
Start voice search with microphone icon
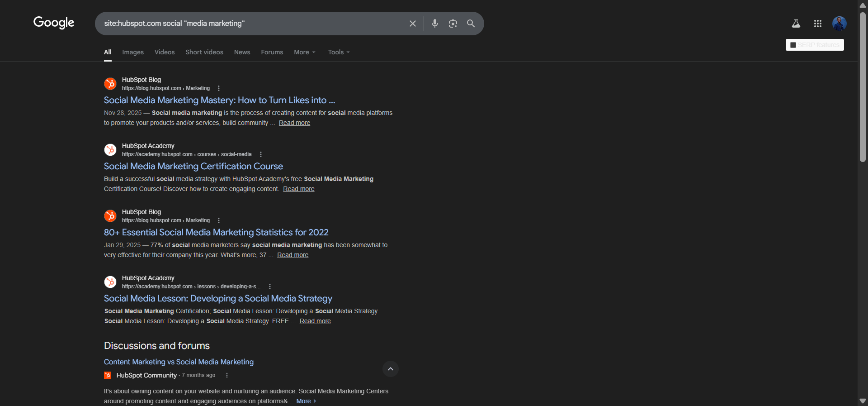tap(435, 24)
